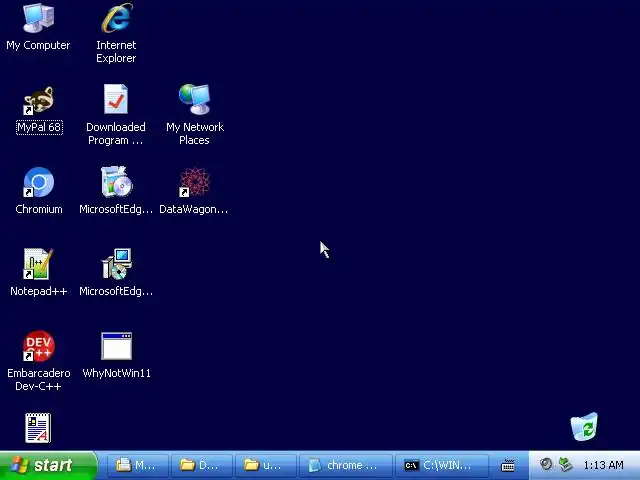Viewport: 640px width, 480px height.
Task: Select the MicrosoftEdg setup icon beside Notepad++
Action: click(117, 264)
